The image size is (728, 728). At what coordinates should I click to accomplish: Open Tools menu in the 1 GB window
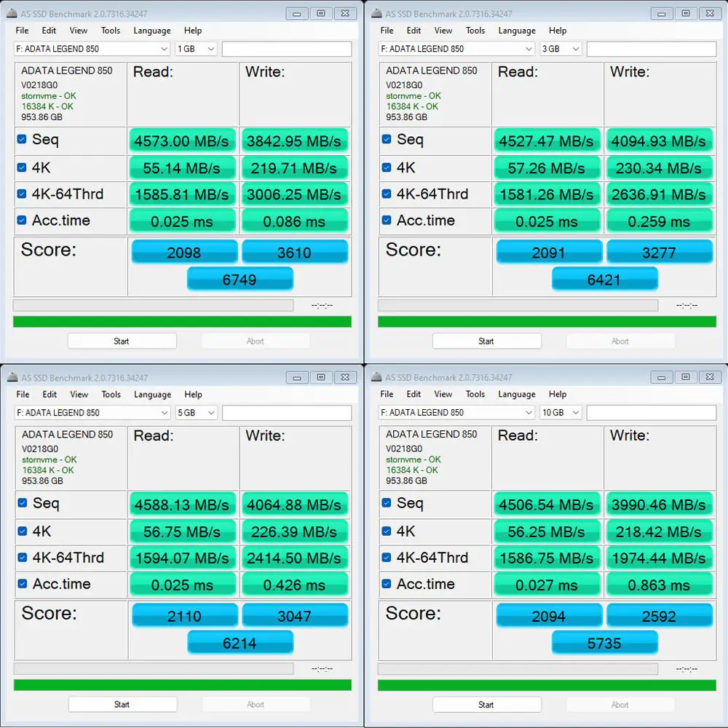tap(111, 30)
